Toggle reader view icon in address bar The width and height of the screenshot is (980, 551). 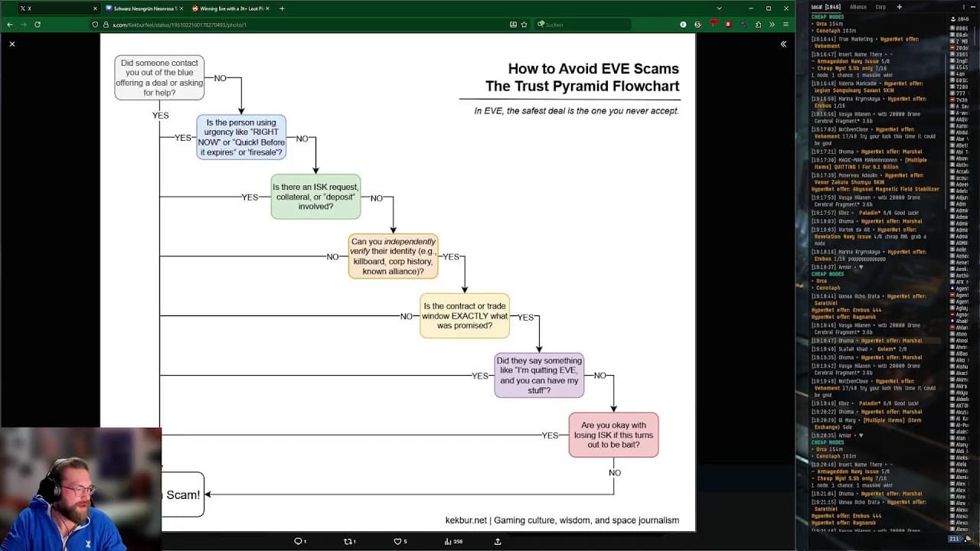(513, 24)
